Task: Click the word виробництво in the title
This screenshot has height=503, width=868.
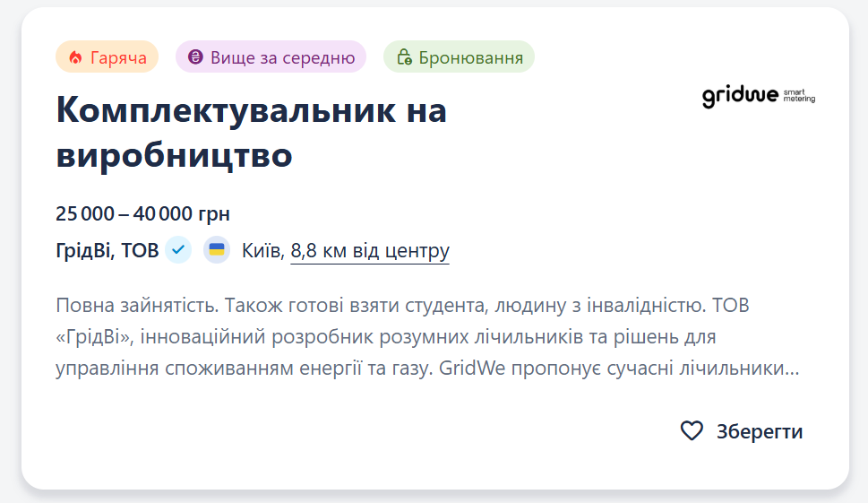Action: tap(174, 155)
